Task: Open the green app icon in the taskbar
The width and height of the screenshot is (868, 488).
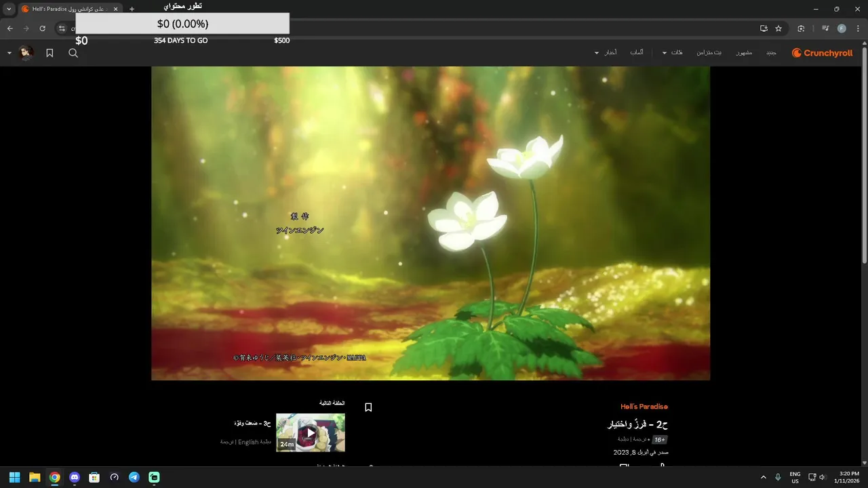Action: pyautogui.click(x=154, y=477)
